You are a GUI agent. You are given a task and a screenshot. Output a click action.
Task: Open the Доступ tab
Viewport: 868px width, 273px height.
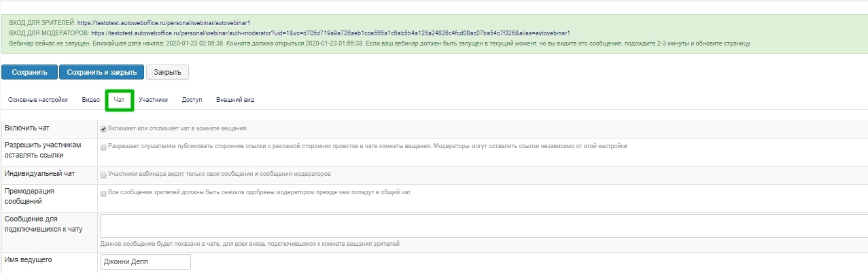pos(192,100)
